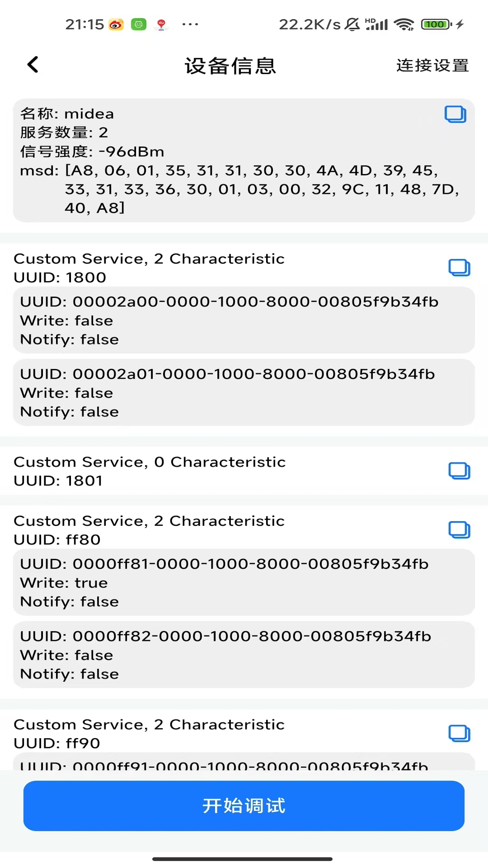This screenshot has height=868, width=488.
Task: Tap the back arrow icon
Action: [x=33, y=65]
